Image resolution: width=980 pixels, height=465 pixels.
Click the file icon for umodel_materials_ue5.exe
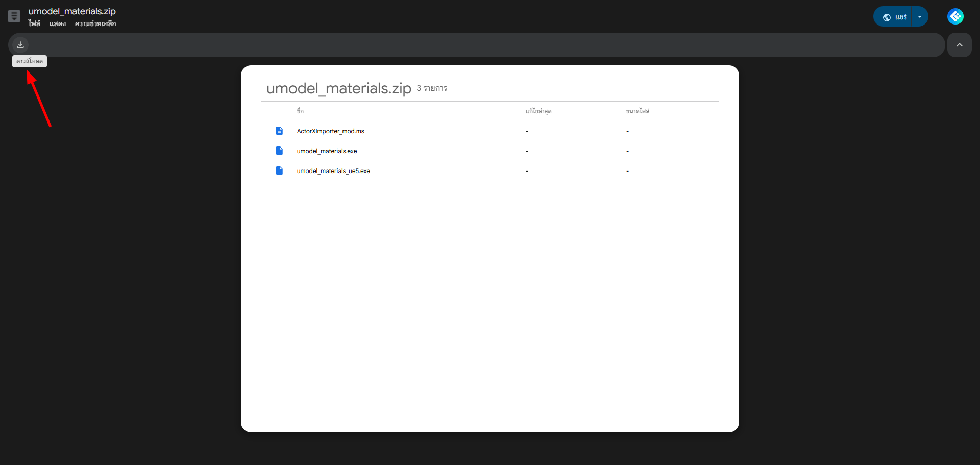pos(279,170)
